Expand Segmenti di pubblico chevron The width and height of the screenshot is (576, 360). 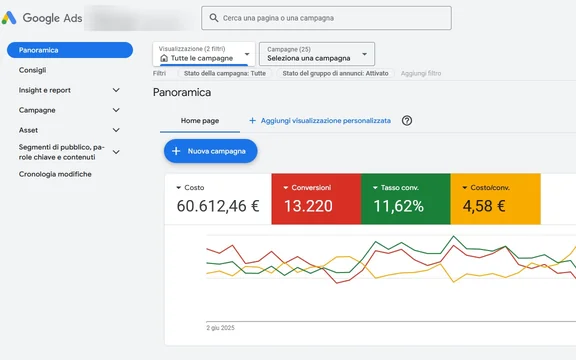[x=116, y=152]
